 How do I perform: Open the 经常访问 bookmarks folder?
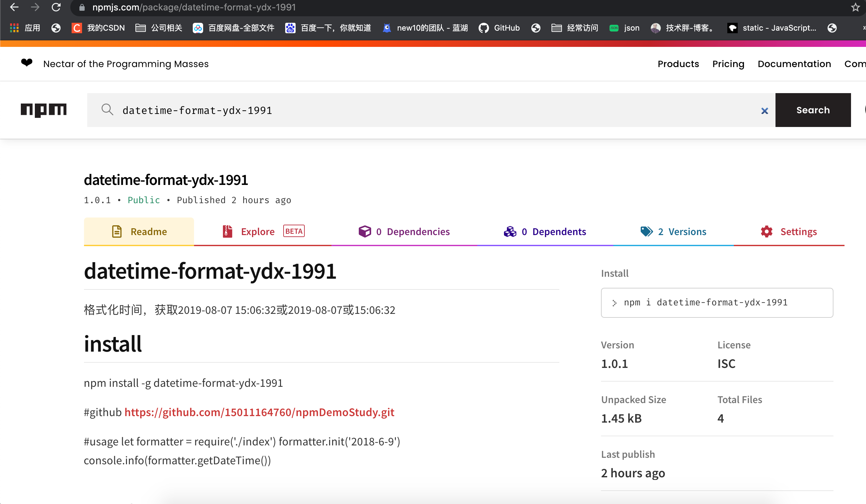coord(575,28)
